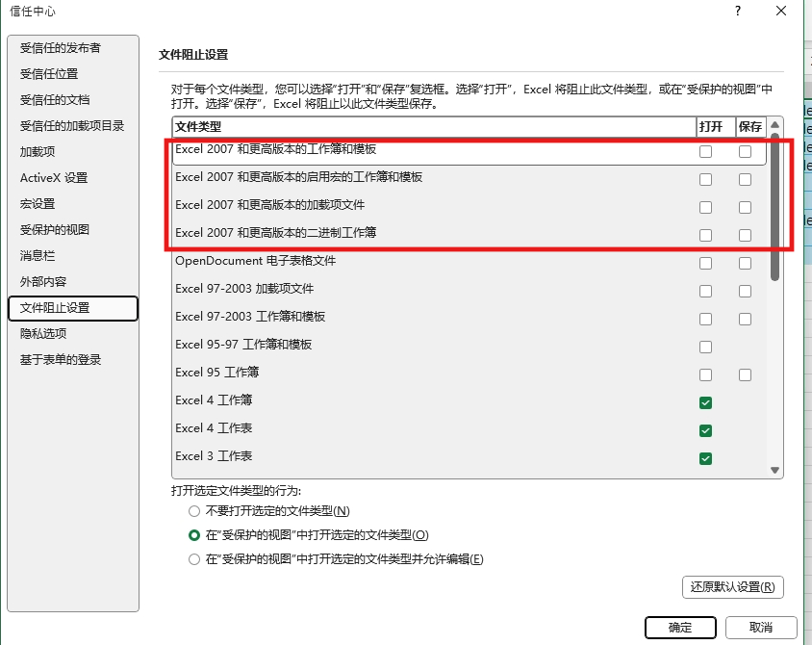This screenshot has height=645, width=812.
Task: Click the 打开 column header
Action: pos(716,127)
